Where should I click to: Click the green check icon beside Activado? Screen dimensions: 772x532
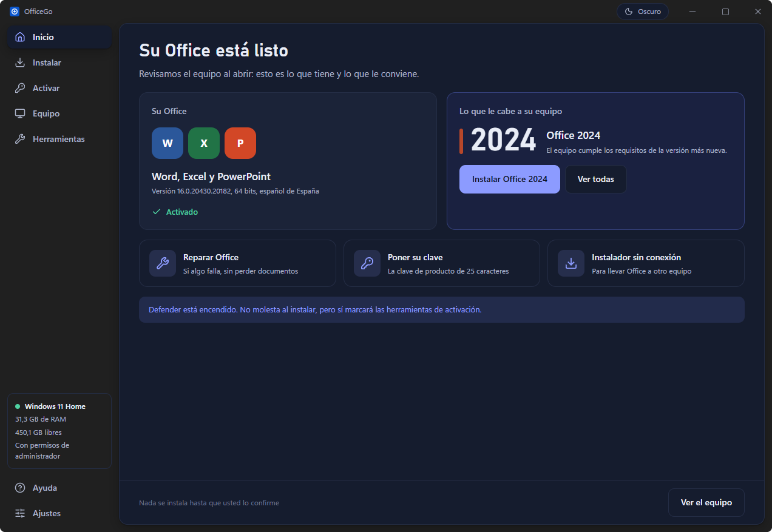tap(157, 212)
